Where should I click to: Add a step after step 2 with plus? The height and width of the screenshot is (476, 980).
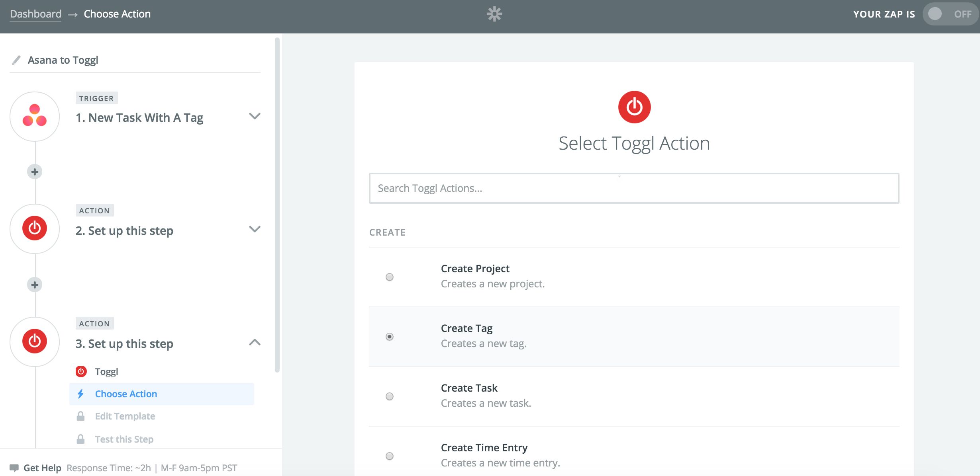(x=35, y=285)
